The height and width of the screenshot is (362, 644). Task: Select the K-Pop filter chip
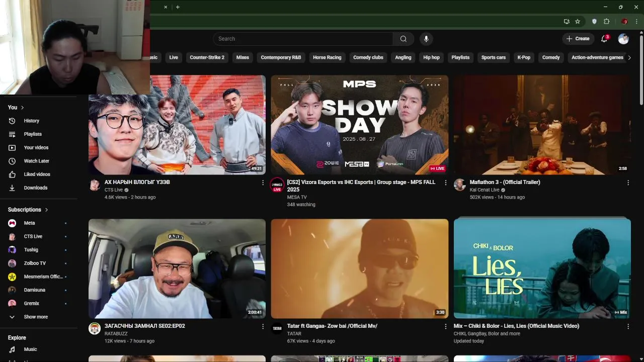[524, 57]
